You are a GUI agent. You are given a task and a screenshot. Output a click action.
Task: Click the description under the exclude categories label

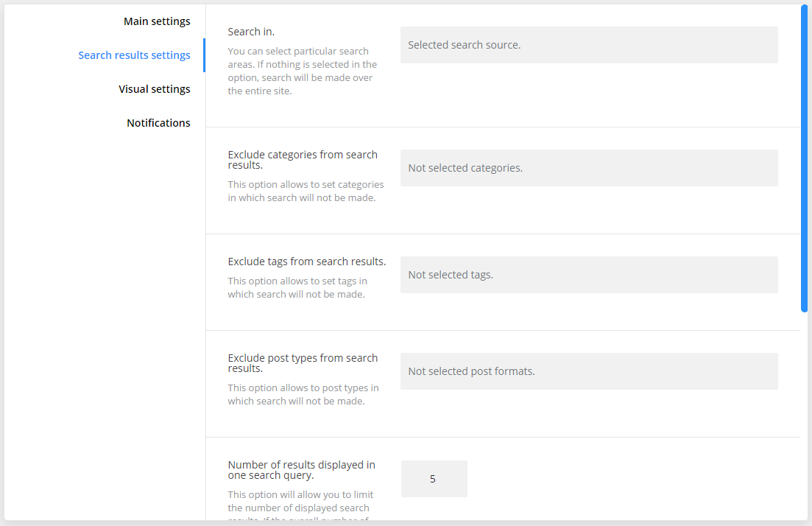pos(306,192)
